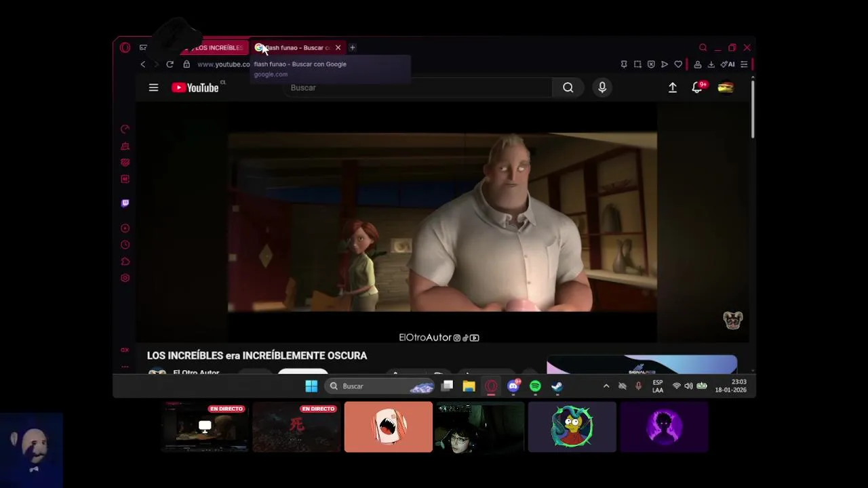
Task: Click taskbar microphone tray icon
Action: (x=638, y=386)
